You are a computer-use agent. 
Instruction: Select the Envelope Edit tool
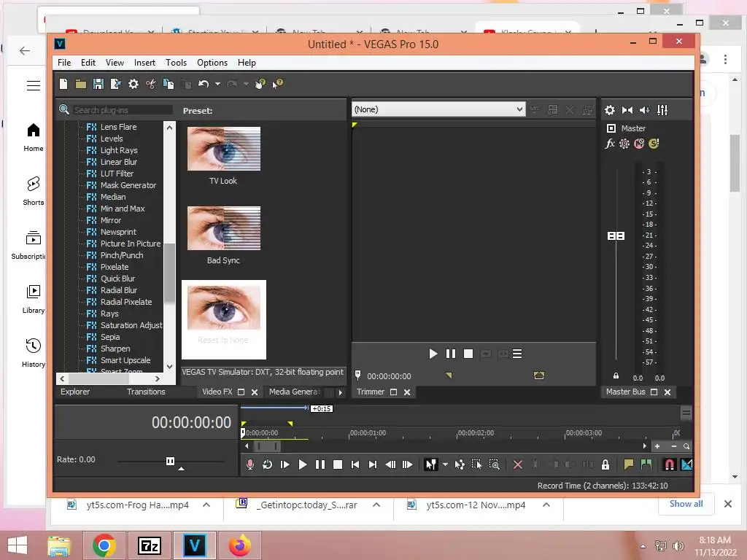pyautogui.click(x=460, y=464)
